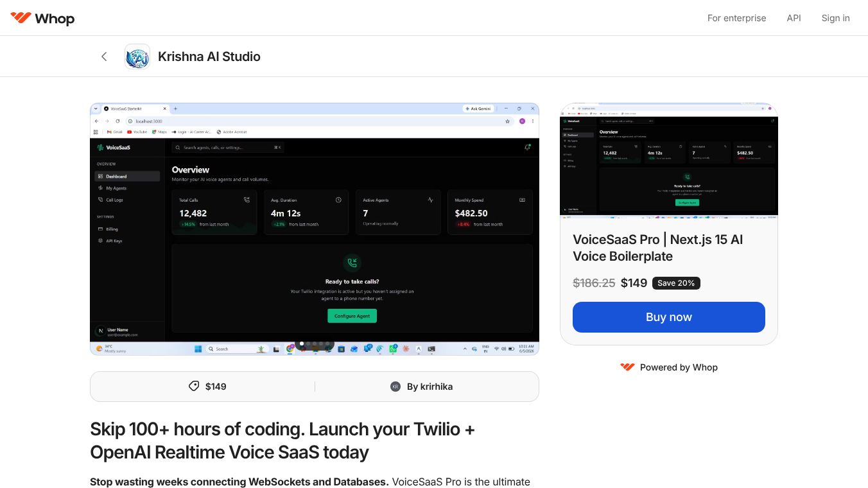Click the krirhika author avatar

coord(395,387)
